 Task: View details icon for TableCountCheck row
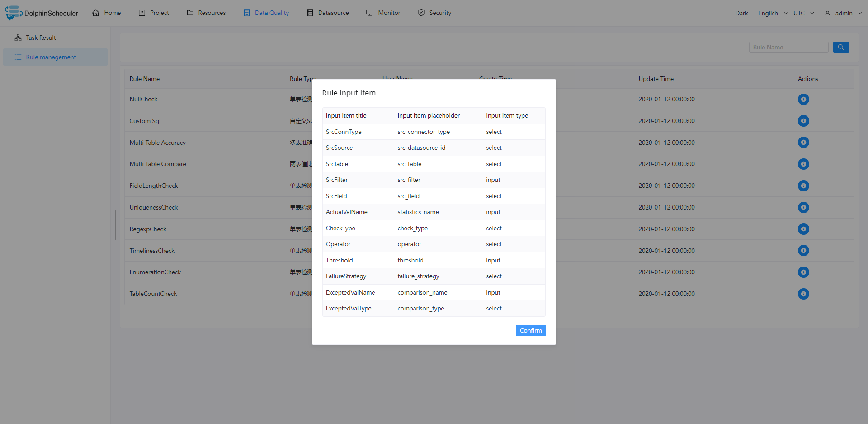(803, 294)
